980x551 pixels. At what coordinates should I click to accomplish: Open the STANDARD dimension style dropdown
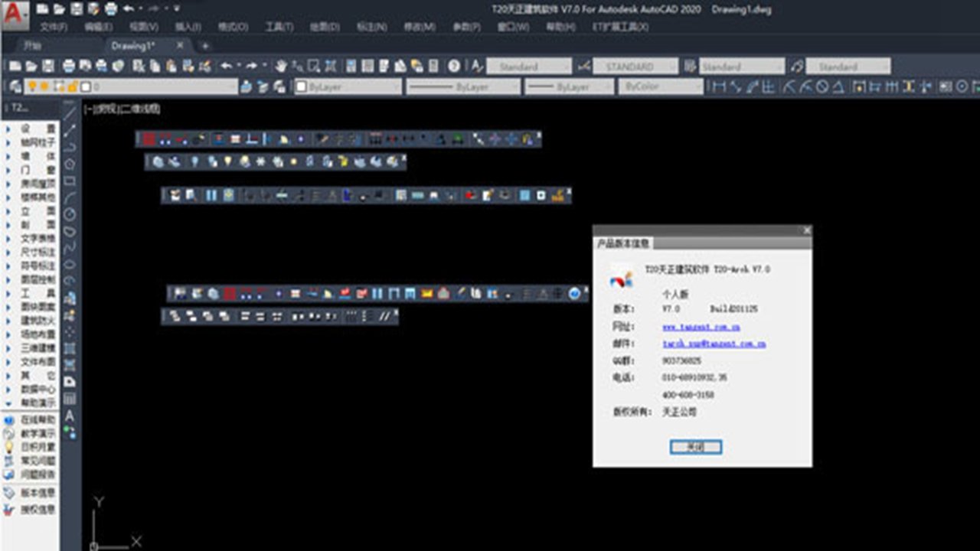[635, 67]
